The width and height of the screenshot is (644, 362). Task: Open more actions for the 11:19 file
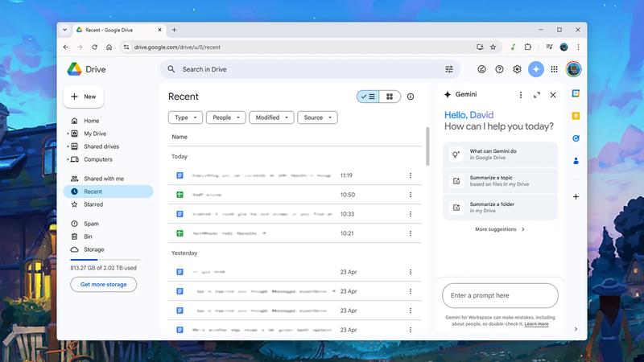(411, 175)
